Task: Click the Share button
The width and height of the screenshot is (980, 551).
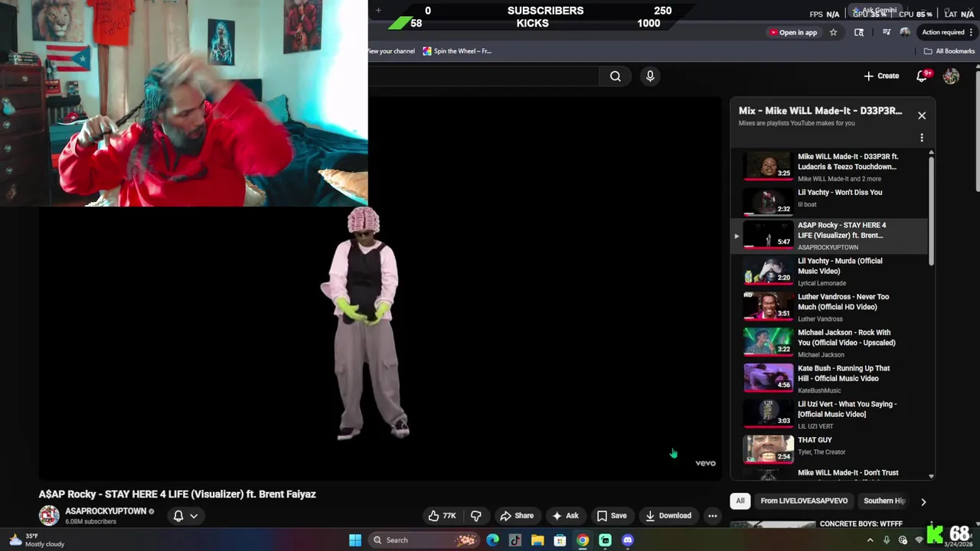Action: pyautogui.click(x=517, y=516)
